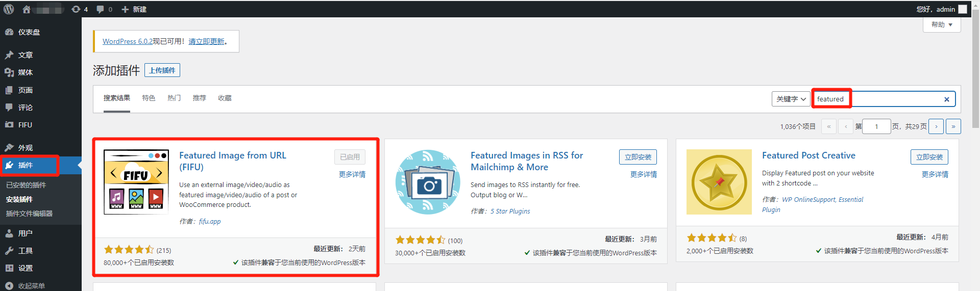Select the 搜索结果 search results tab
This screenshot has width=980, height=291.
[x=117, y=98]
